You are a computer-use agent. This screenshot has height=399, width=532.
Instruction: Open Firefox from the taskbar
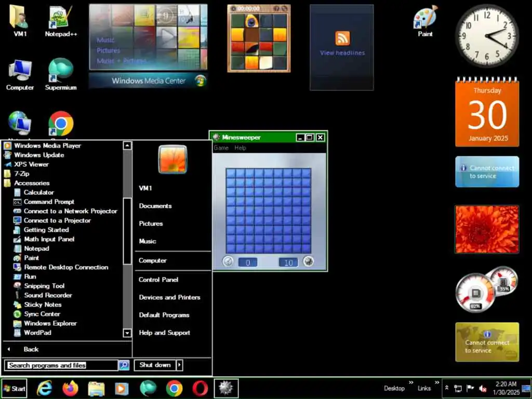pyautogui.click(x=71, y=388)
